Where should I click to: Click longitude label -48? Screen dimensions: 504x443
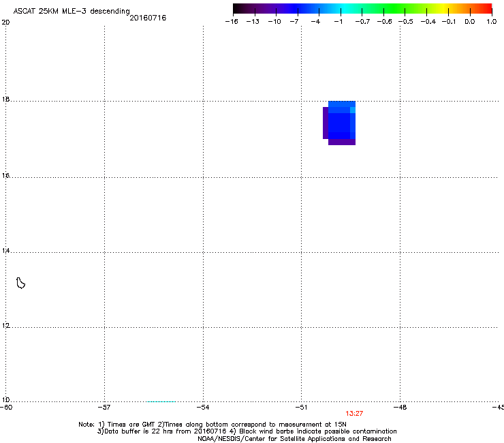[x=400, y=408]
